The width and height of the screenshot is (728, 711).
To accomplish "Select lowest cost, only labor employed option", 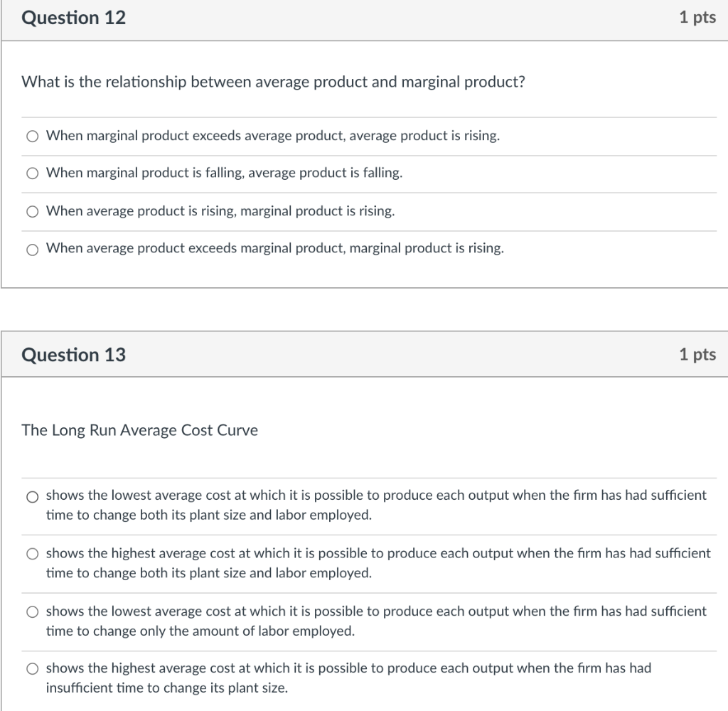I will [32, 611].
